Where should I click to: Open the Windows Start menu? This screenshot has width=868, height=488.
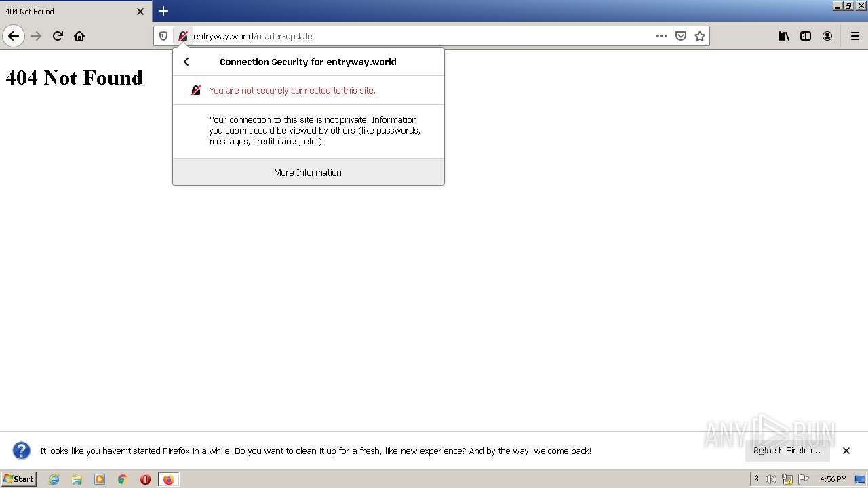[x=19, y=479]
